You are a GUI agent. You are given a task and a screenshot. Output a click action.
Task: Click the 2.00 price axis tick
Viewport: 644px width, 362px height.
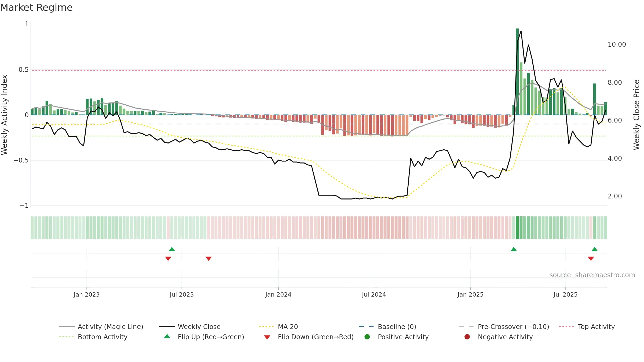pyautogui.click(x=615, y=196)
